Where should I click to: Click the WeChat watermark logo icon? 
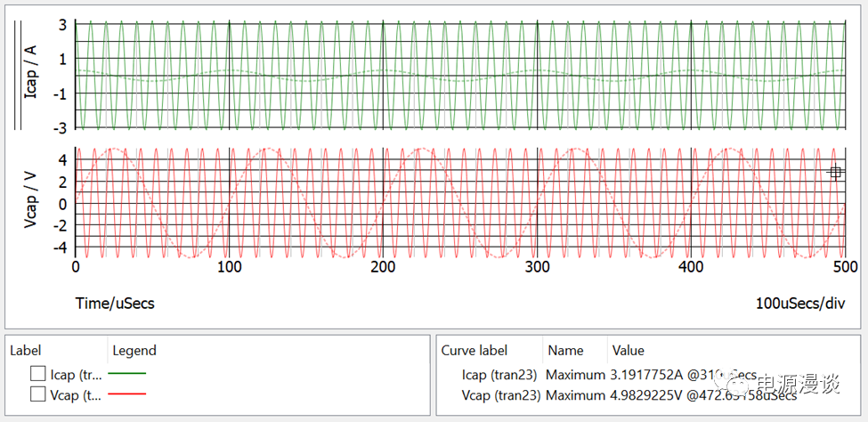click(737, 385)
